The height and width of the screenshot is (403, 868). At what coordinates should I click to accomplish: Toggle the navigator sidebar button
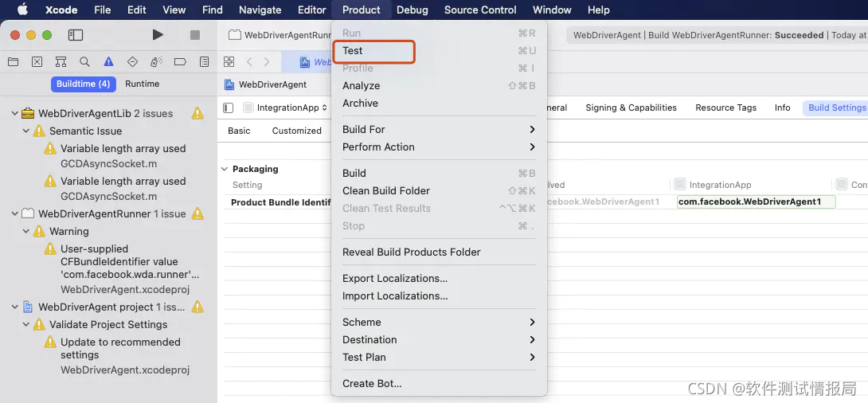pyautogui.click(x=76, y=35)
